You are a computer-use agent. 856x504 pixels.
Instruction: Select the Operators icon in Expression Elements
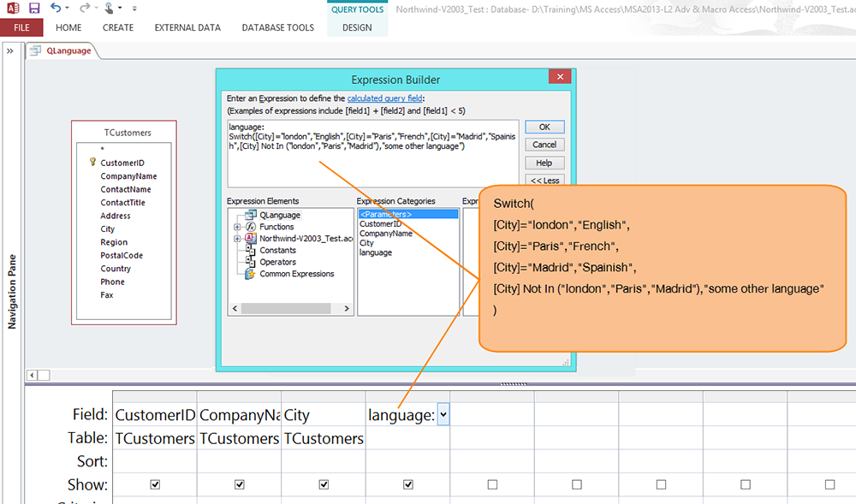click(x=251, y=262)
